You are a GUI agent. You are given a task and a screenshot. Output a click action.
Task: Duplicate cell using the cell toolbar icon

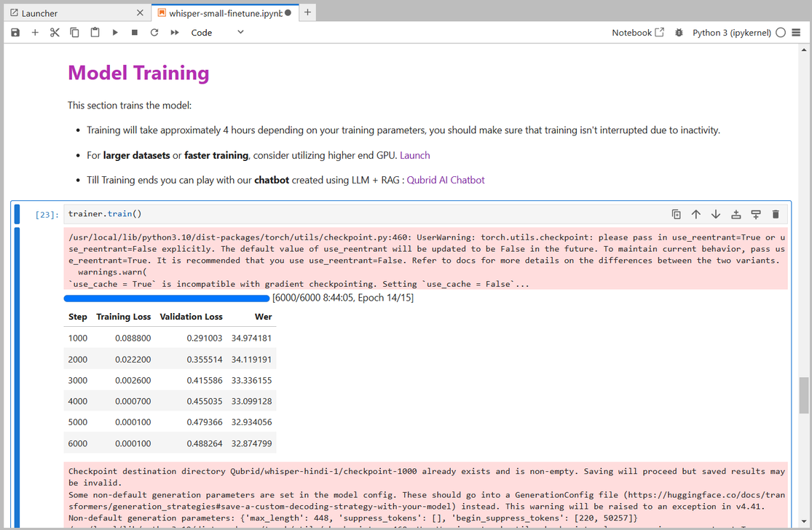pos(677,214)
